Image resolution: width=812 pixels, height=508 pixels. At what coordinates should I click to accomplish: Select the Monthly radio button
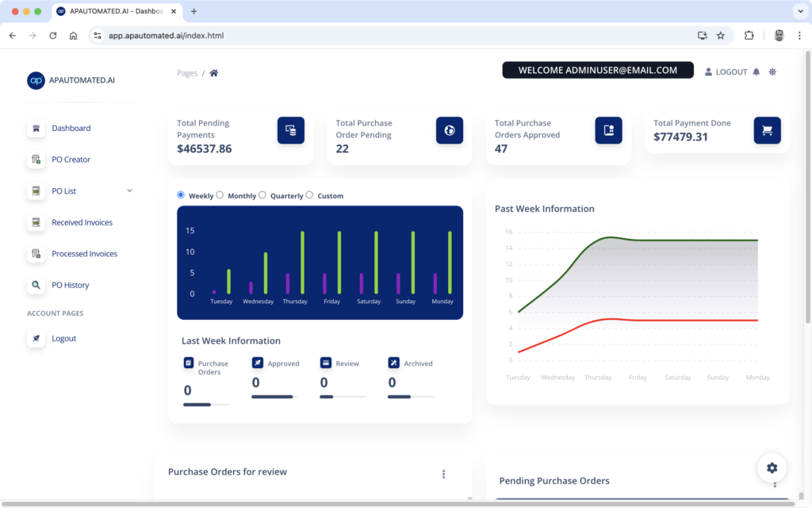pos(220,195)
